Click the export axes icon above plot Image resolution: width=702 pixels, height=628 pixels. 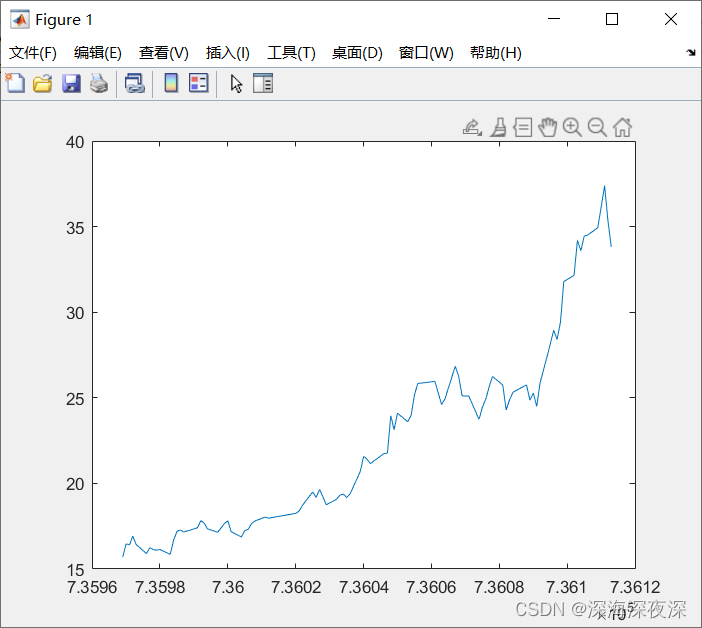pos(472,128)
